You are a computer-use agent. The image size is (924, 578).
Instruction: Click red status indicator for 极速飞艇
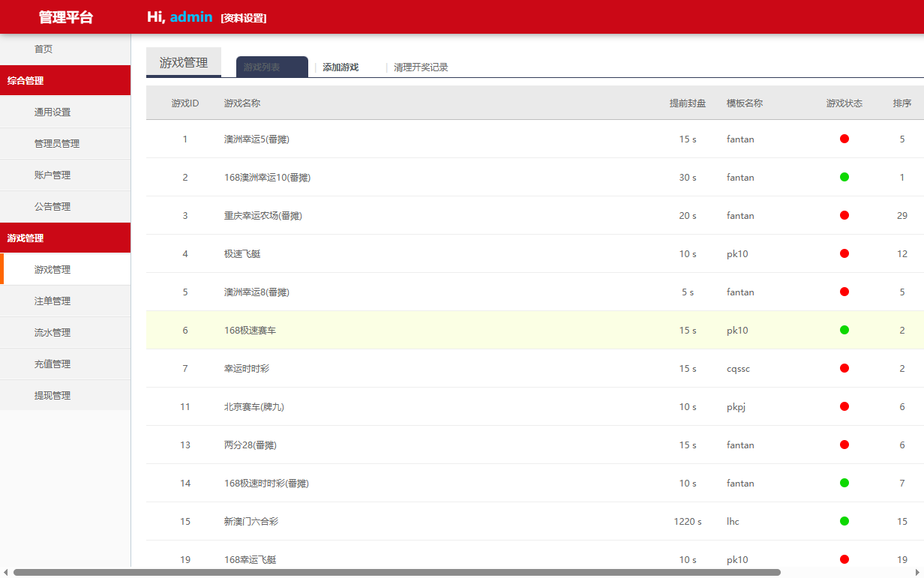(x=844, y=253)
